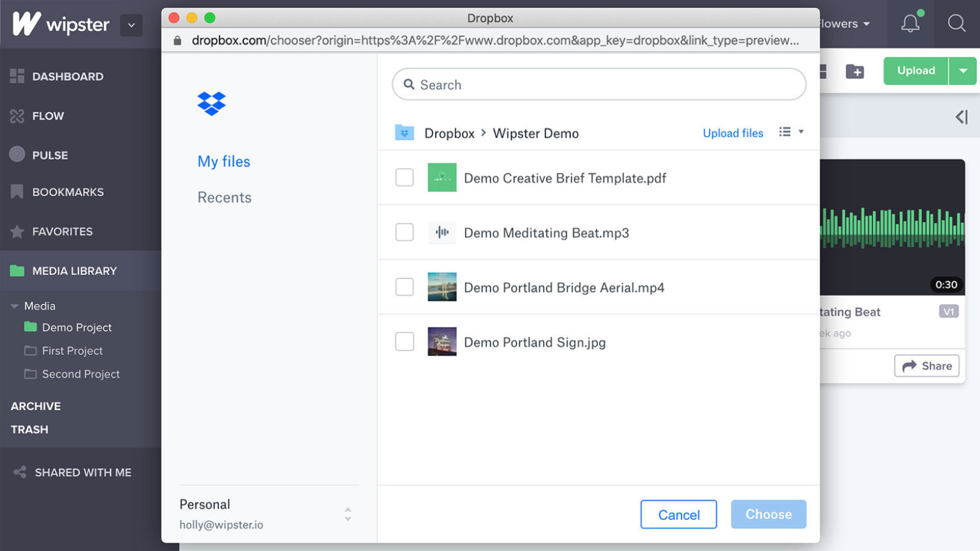
Task: Click the Upload files link
Action: 732,133
